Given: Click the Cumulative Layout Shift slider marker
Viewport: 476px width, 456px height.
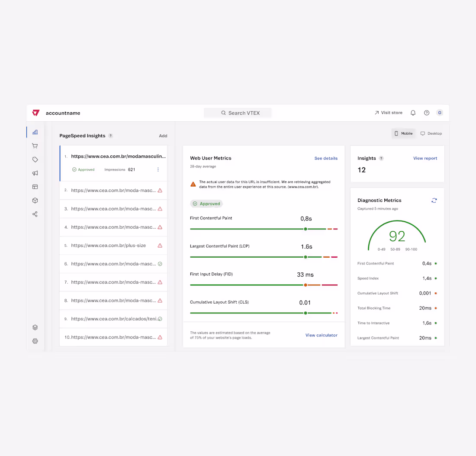Looking at the screenshot, I should tap(306, 313).
